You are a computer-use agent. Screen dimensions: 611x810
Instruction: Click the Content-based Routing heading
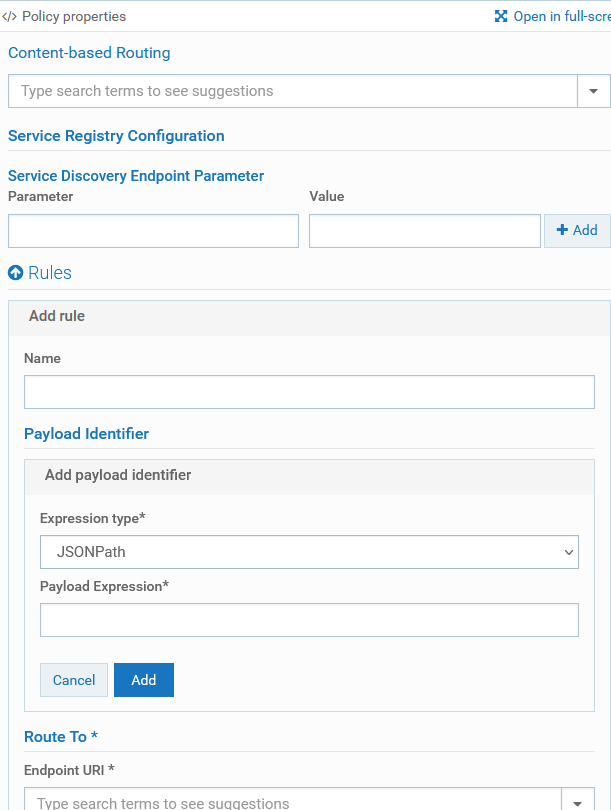[x=89, y=53]
